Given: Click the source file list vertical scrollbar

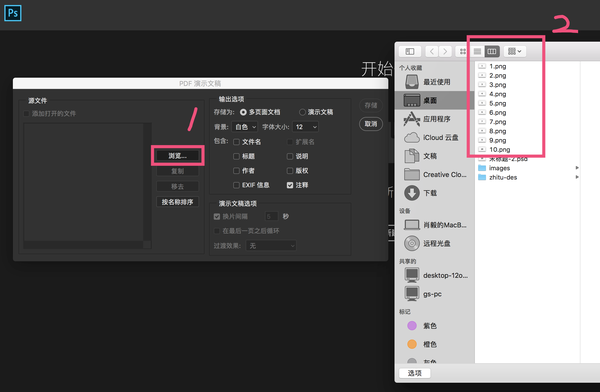Looking at the screenshot, I should coord(147,182).
